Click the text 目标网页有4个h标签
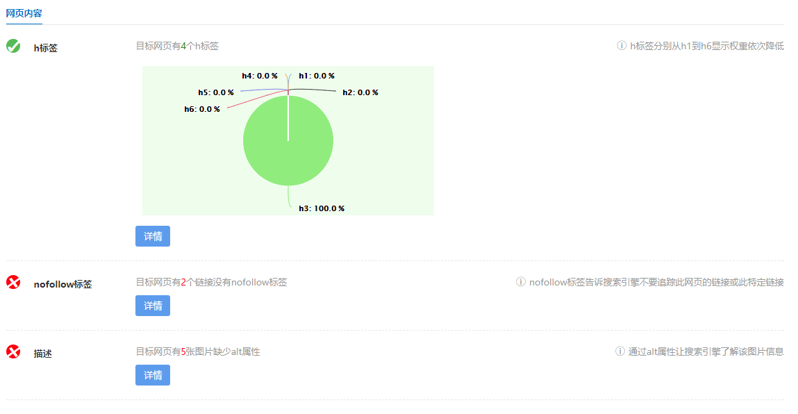This screenshot has height=414, width=798. (177, 46)
